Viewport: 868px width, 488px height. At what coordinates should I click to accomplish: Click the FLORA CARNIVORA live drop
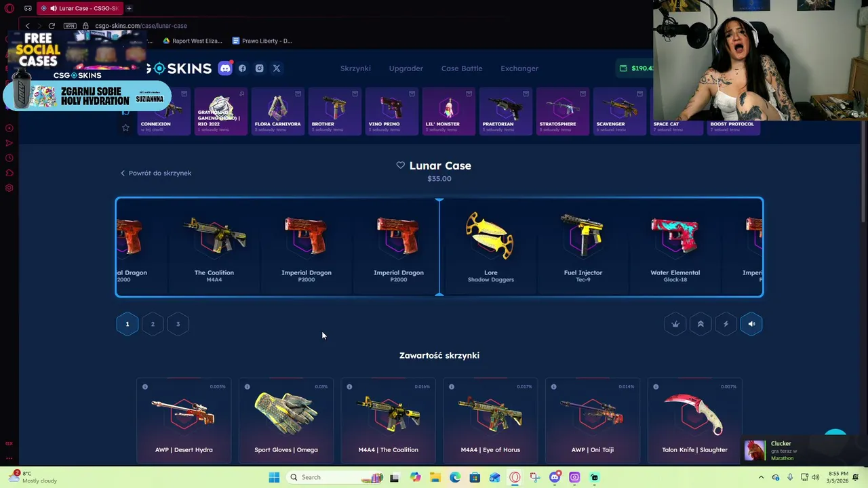point(277,111)
